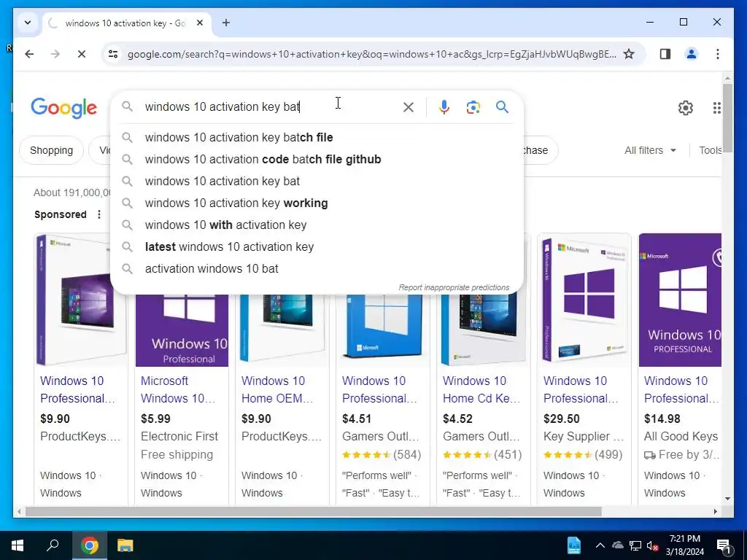Bookmark this page with the star icon
This screenshot has width=747, height=560.
pyautogui.click(x=629, y=54)
